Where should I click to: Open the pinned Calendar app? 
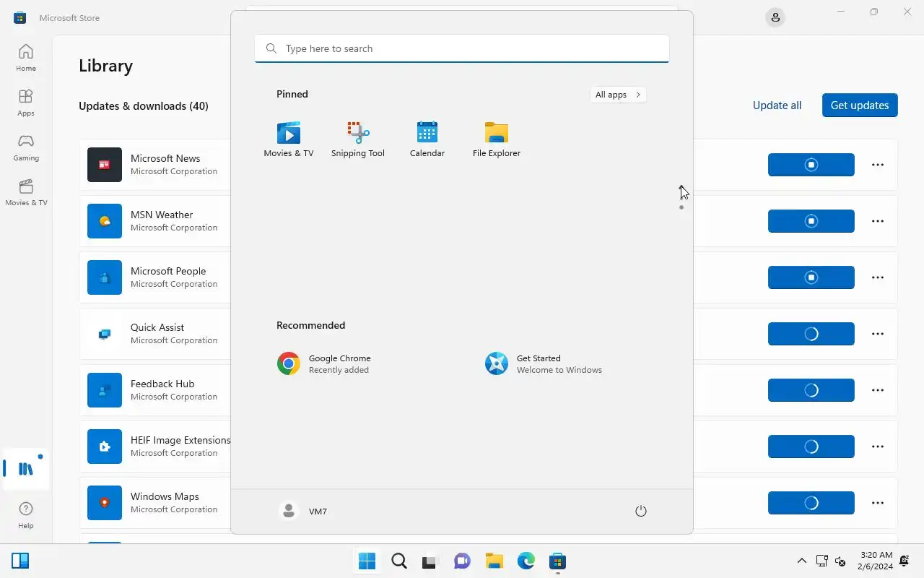click(x=427, y=139)
